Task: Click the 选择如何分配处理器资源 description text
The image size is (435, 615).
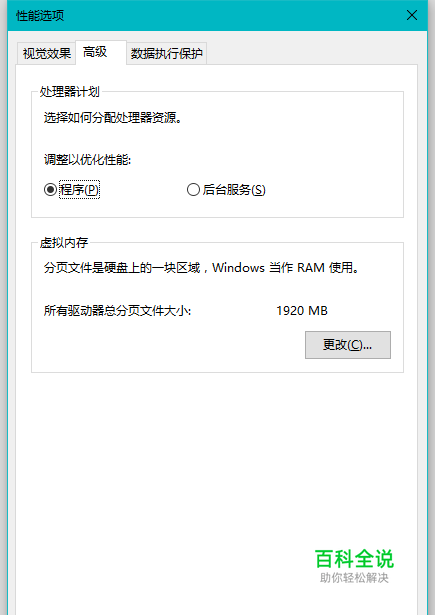Action: [x=113, y=117]
